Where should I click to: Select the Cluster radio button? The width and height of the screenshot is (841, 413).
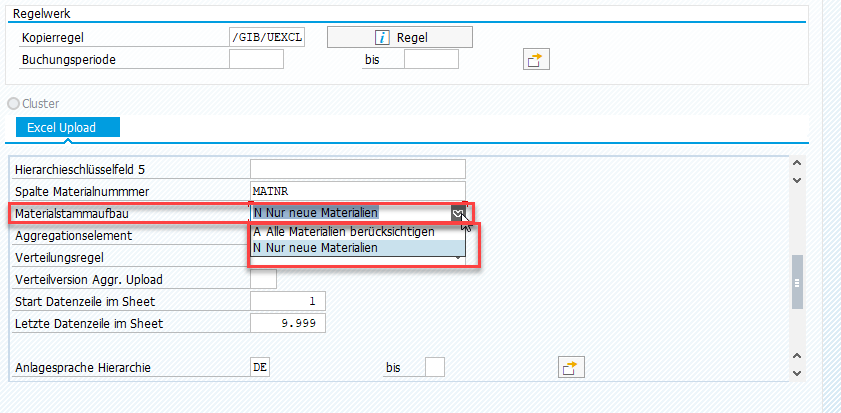(x=13, y=103)
